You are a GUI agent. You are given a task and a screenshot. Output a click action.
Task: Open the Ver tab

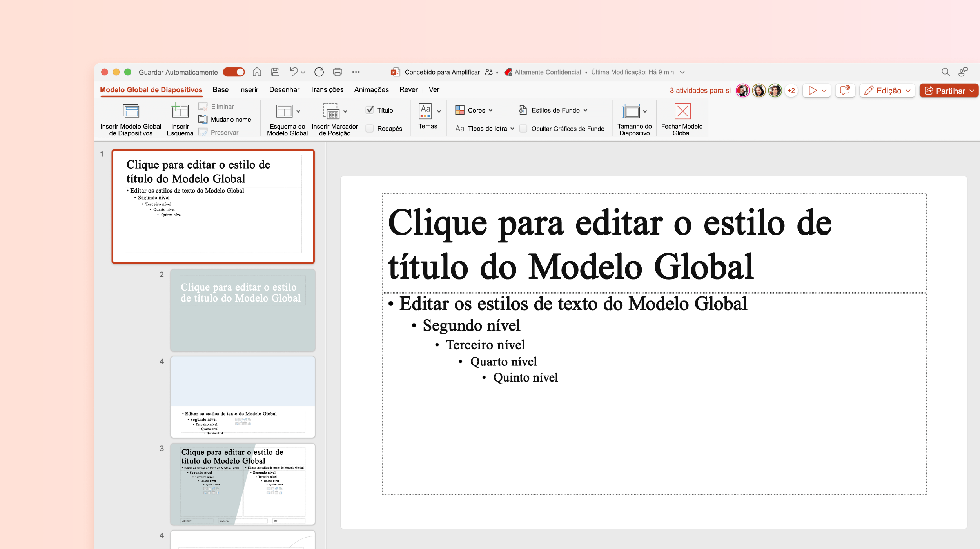click(x=434, y=90)
